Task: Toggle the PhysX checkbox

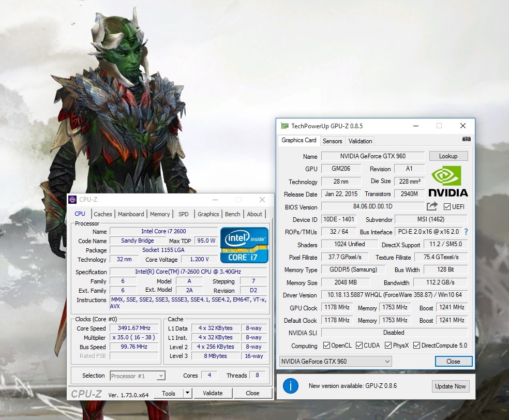Action: pyautogui.click(x=388, y=346)
